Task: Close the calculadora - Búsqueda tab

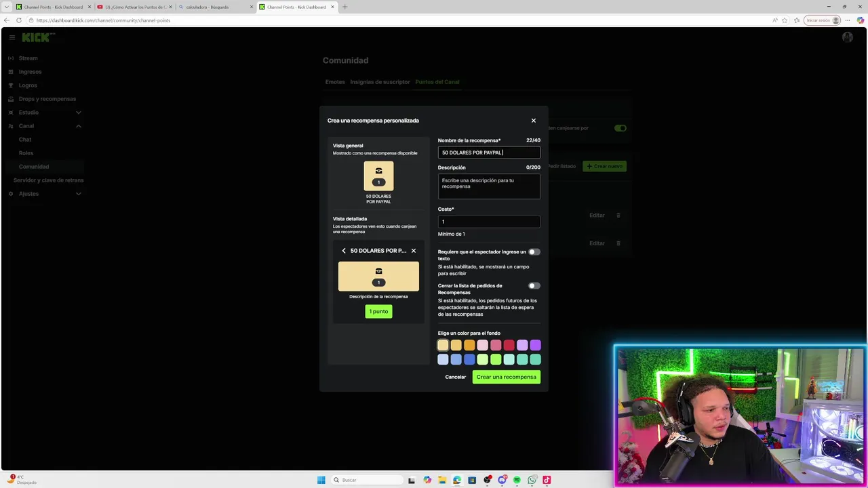Action: coord(252,7)
